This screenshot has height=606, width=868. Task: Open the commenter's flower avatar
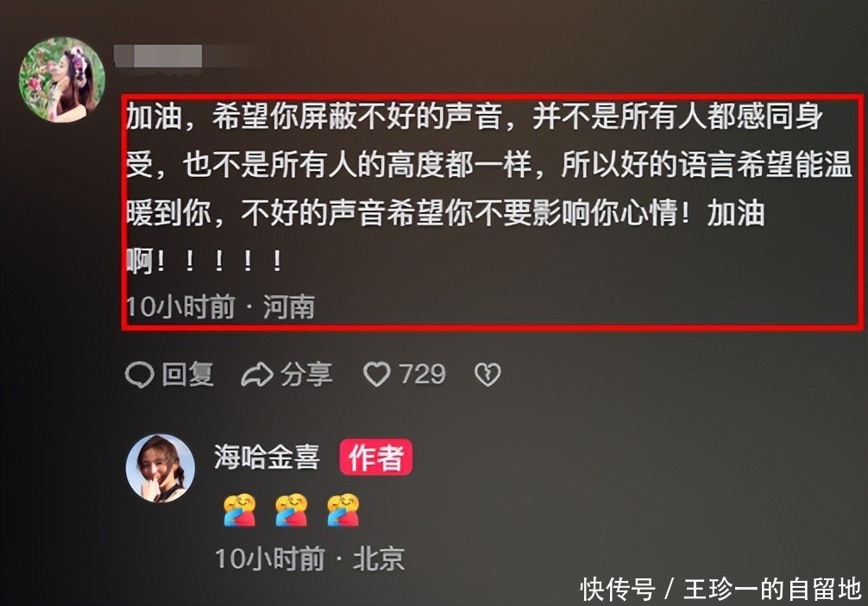[61, 79]
